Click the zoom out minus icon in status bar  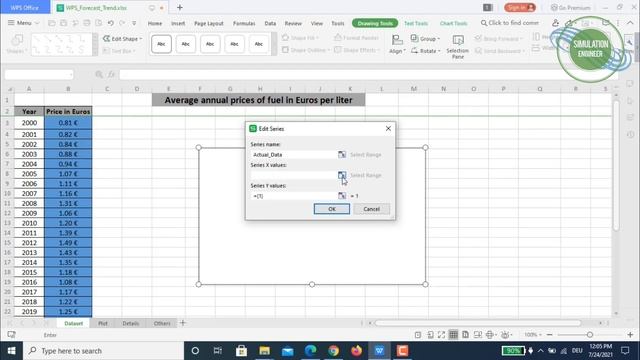point(549,335)
